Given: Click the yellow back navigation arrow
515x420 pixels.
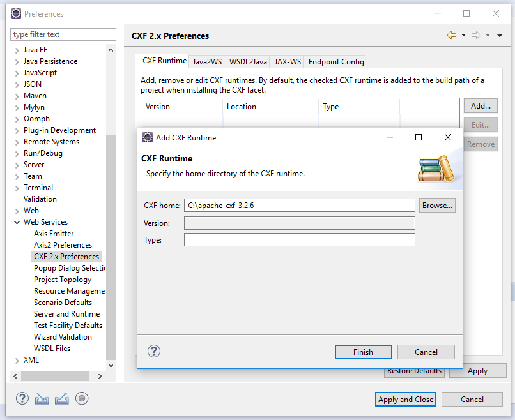Looking at the screenshot, I should (452, 35).
